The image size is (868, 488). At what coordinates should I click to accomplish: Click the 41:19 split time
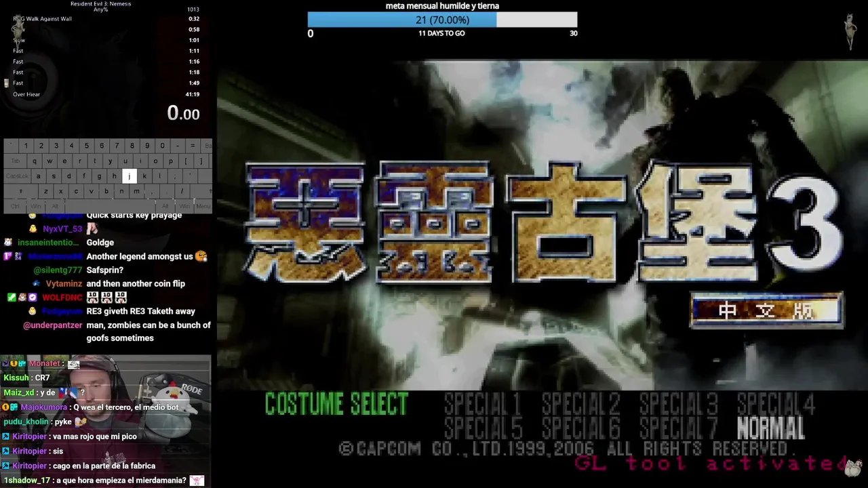(193, 94)
